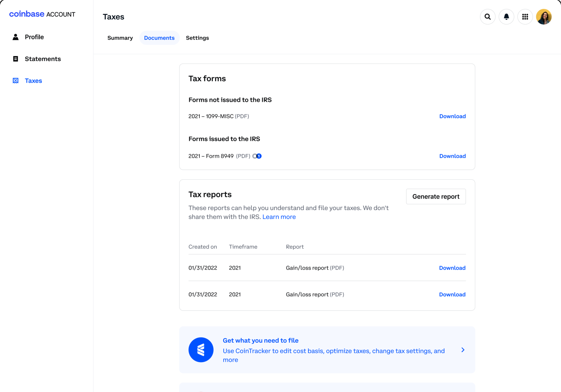Select the Documents tab
This screenshot has width=561, height=392.
point(159,38)
